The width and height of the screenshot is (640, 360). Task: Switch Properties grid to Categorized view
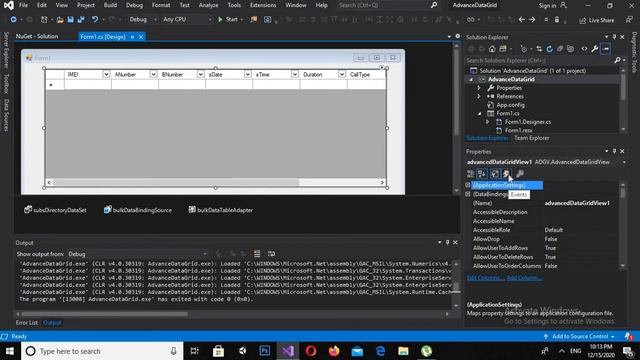pos(470,174)
